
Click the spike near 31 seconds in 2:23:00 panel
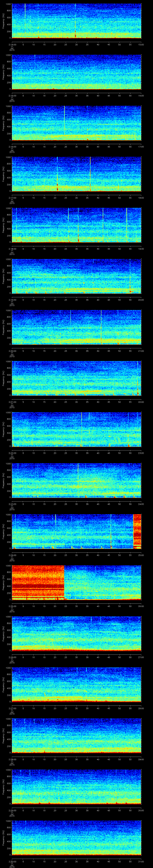(x=78, y=479)
